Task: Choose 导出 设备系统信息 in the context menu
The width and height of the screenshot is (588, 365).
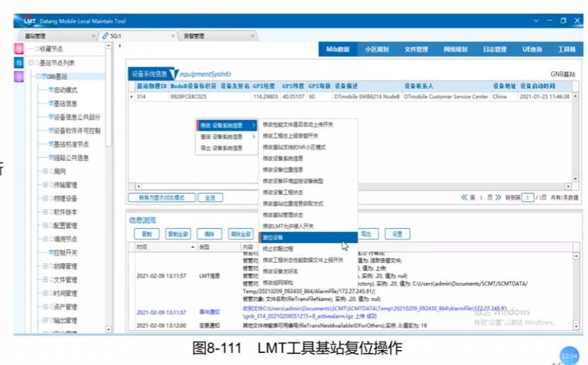Action: click(x=227, y=148)
